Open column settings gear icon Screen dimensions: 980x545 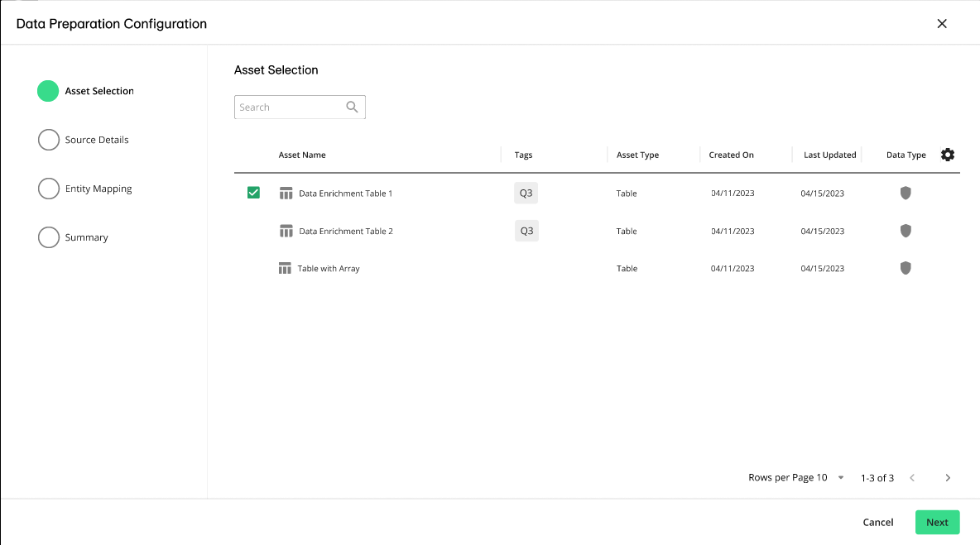[x=948, y=155]
